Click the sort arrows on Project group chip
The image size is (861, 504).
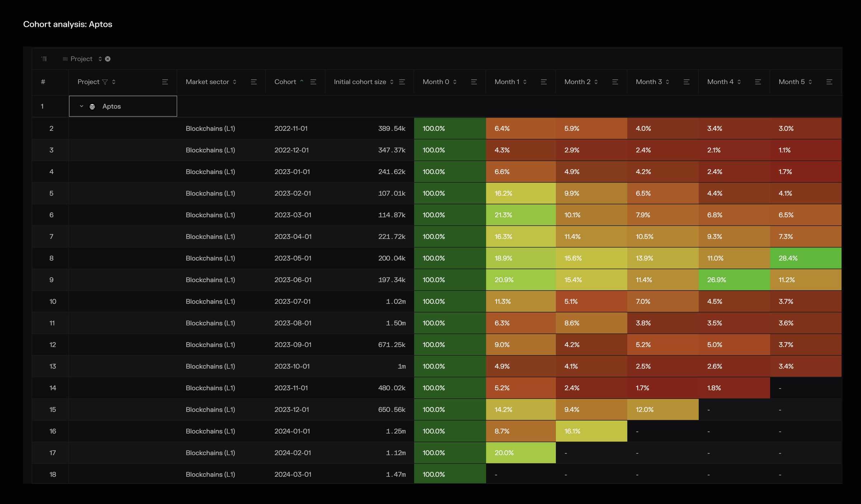[x=100, y=59]
